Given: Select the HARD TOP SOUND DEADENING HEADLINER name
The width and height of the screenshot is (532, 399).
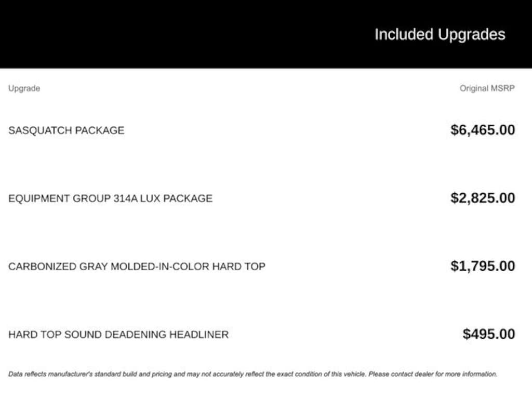Looking at the screenshot, I should (x=118, y=335).
